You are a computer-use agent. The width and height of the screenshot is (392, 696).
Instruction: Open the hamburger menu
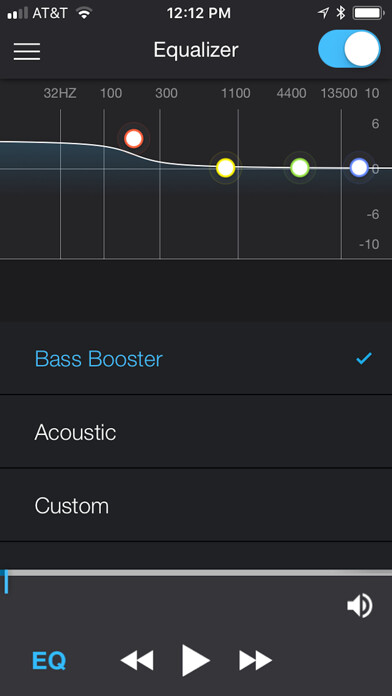(x=27, y=51)
